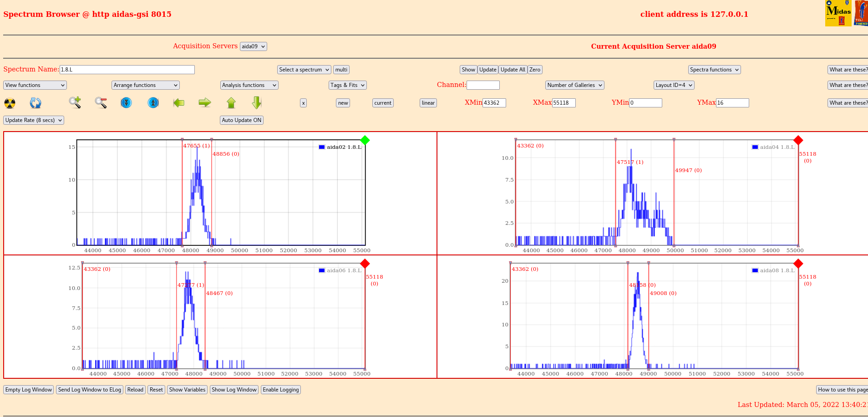Click Show Log Window button
The height and width of the screenshot is (417, 868).
pyautogui.click(x=234, y=390)
